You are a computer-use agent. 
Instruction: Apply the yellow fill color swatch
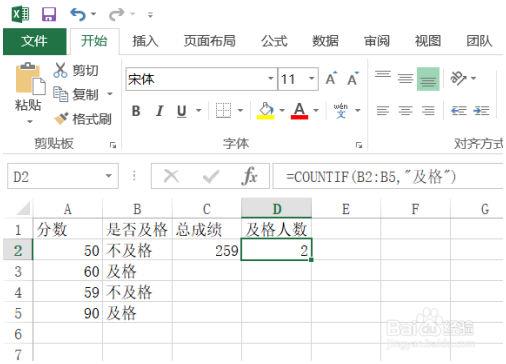tap(266, 111)
